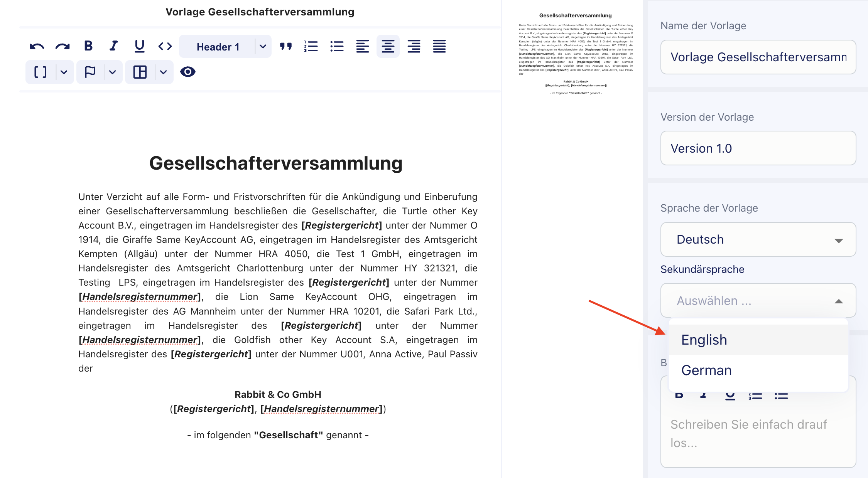Insert a table layout
The width and height of the screenshot is (868, 478).
click(140, 72)
